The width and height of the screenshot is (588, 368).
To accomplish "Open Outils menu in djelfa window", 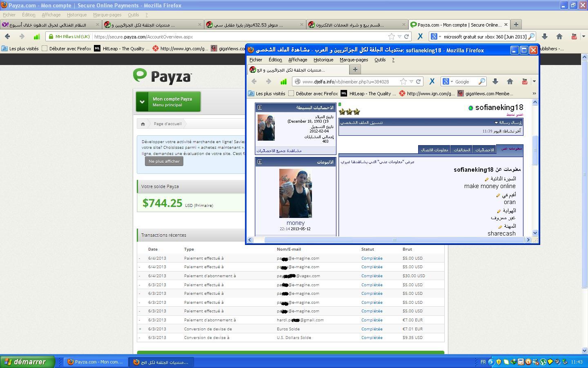I will [380, 60].
